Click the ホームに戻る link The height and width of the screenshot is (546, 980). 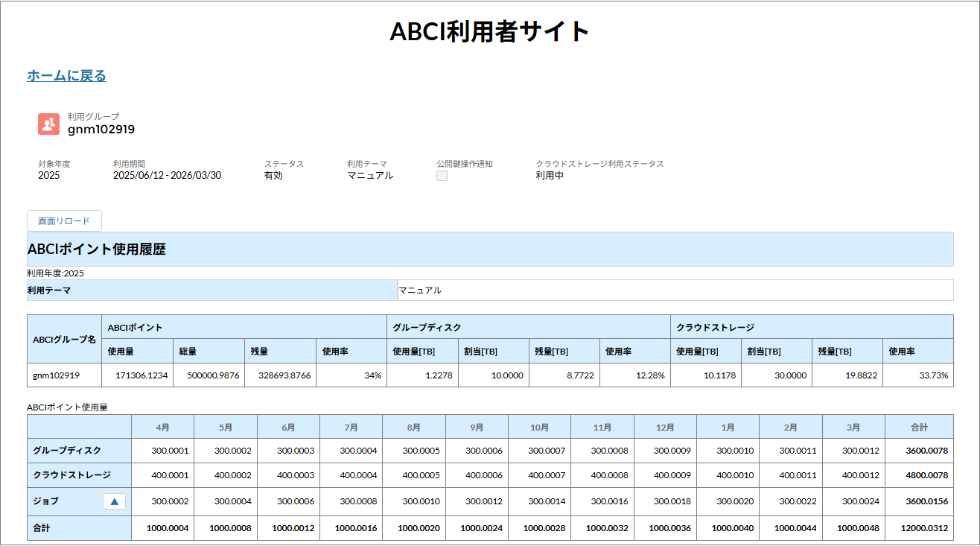pos(67,76)
